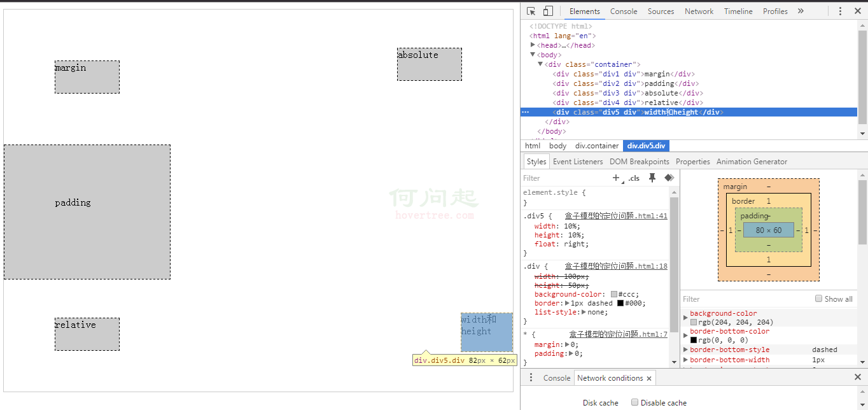Click the new style rule plus icon
Screen dimensions: 868x410
pos(616,178)
